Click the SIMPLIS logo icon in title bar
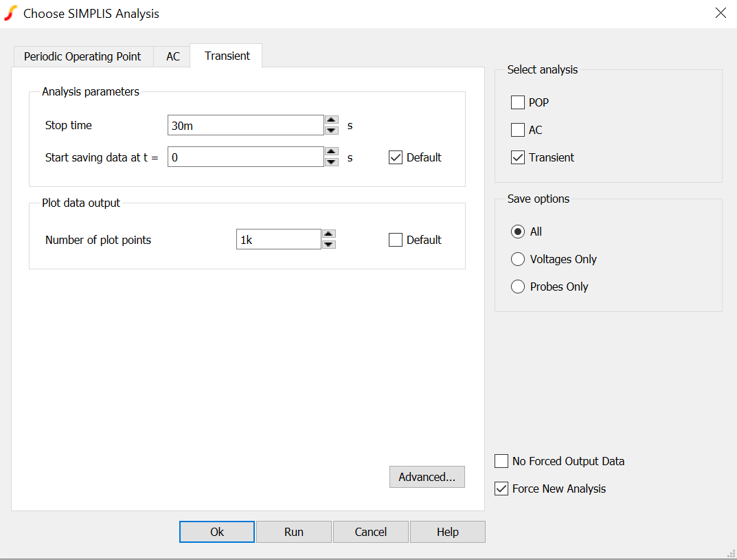This screenshot has height=560, width=737. click(x=11, y=13)
